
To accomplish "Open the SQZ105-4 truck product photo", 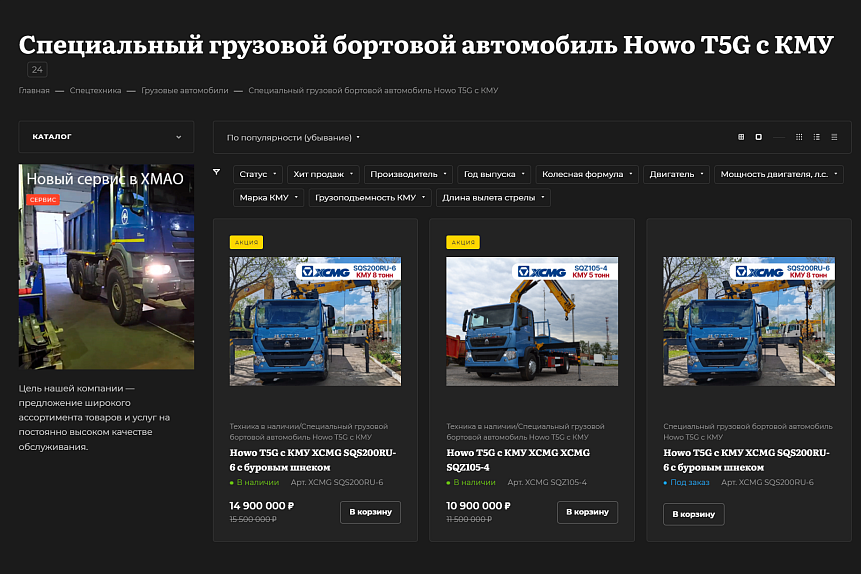I will pos(532,321).
